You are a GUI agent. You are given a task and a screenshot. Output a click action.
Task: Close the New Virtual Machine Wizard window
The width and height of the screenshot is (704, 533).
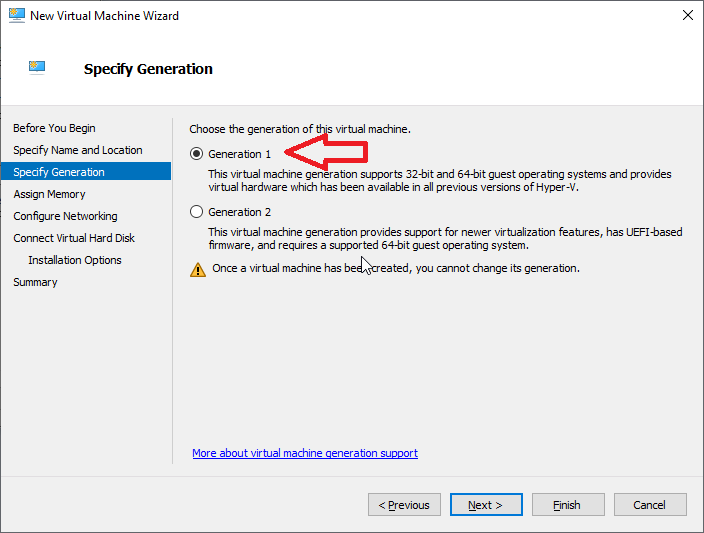pyautogui.click(x=687, y=16)
